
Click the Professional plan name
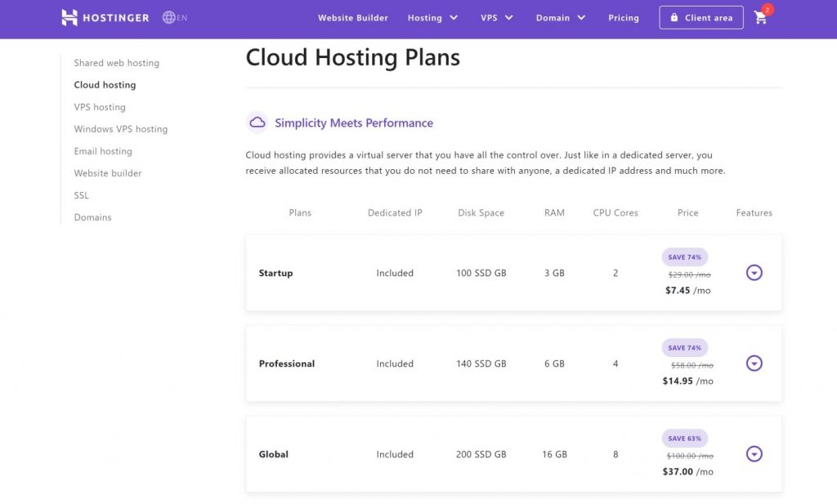[287, 364]
